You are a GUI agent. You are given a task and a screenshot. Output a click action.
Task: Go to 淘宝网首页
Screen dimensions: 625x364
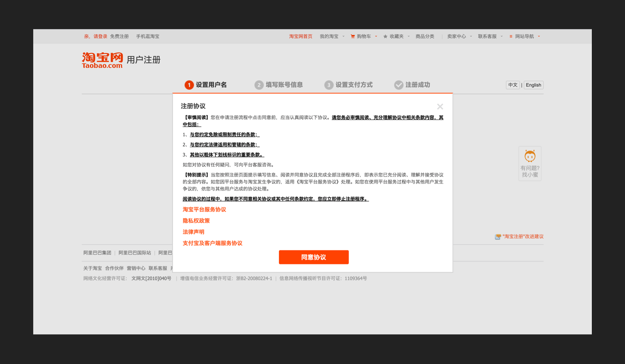pyautogui.click(x=301, y=36)
